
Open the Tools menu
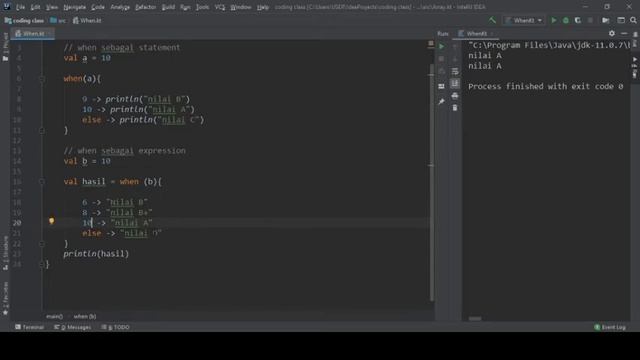point(202,7)
